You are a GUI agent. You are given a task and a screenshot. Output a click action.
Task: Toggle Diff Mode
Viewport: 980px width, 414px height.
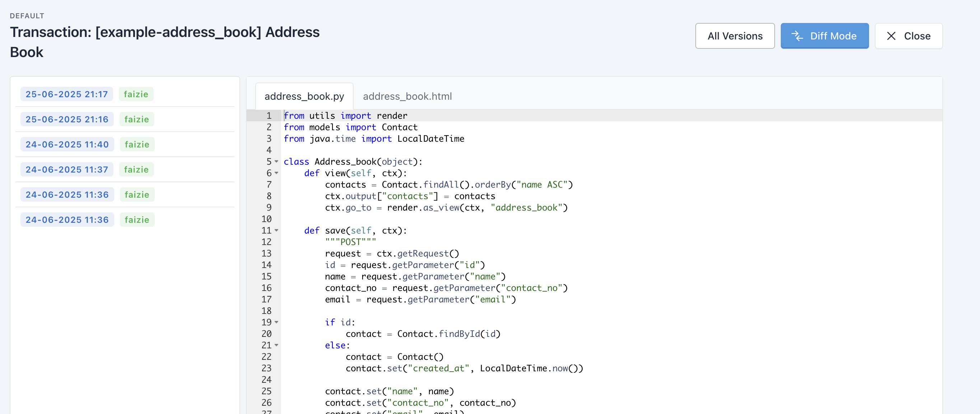pyautogui.click(x=825, y=36)
